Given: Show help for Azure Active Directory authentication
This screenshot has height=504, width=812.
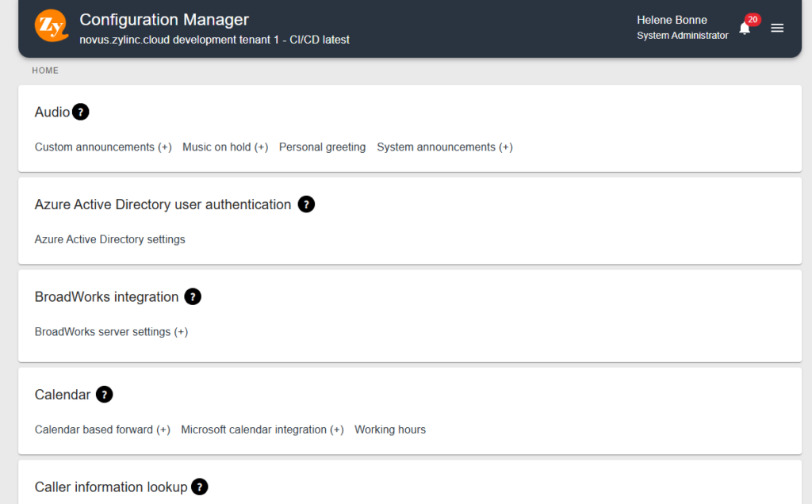Looking at the screenshot, I should point(306,204).
